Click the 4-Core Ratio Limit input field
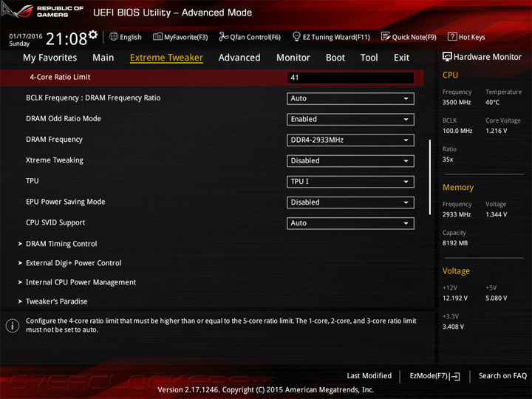The image size is (532, 399). click(350, 78)
